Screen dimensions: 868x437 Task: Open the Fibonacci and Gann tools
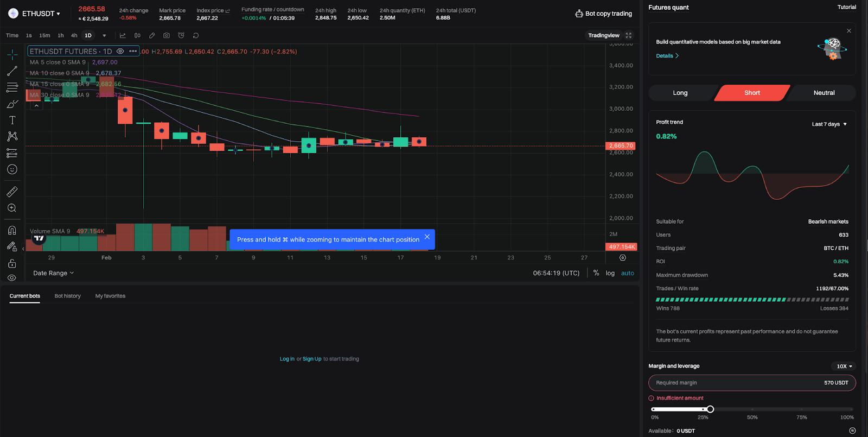(12, 87)
